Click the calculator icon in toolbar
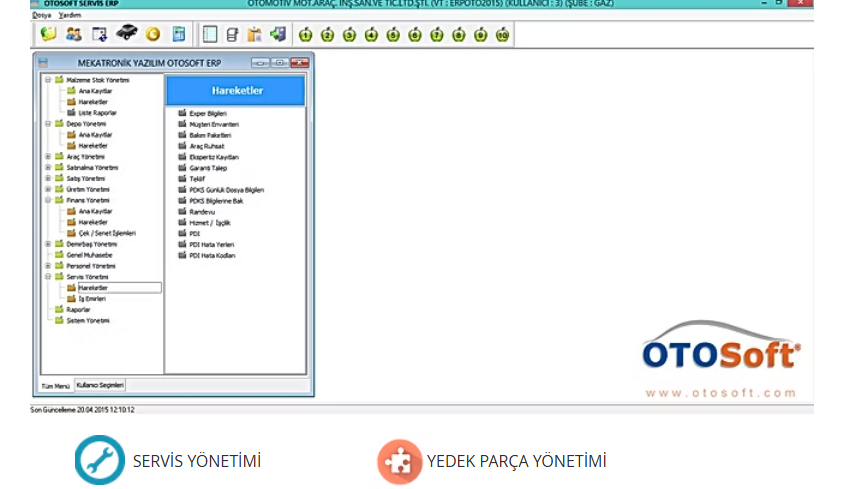The height and width of the screenshot is (489, 856). tap(178, 35)
